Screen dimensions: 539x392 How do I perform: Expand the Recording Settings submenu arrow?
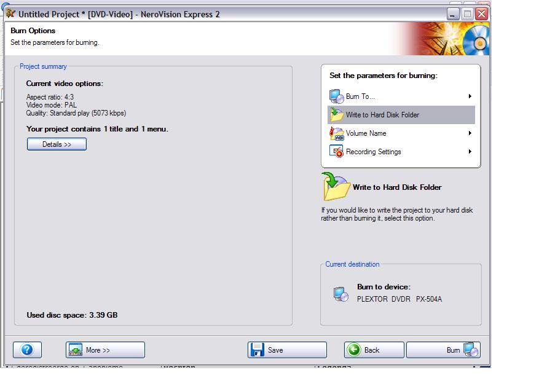coord(470,152)
